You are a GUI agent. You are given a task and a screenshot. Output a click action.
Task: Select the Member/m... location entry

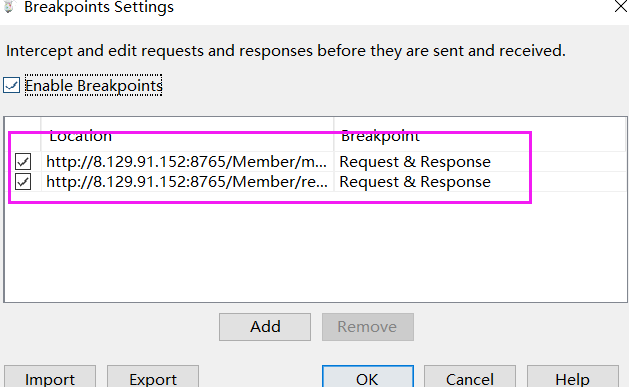[187, 162]
